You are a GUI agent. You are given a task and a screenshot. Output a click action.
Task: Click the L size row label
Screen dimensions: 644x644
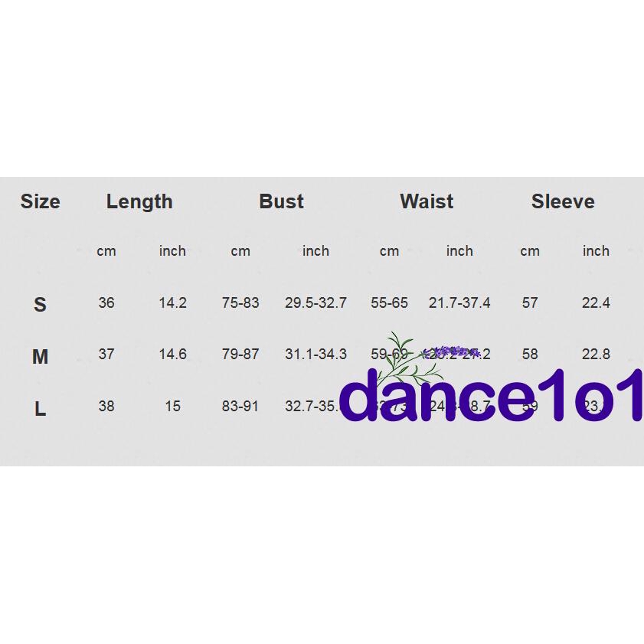40,409
